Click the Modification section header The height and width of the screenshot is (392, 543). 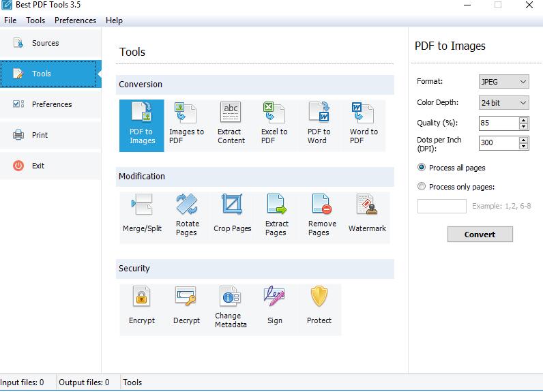pyautogui.click(x=255, y=177)
